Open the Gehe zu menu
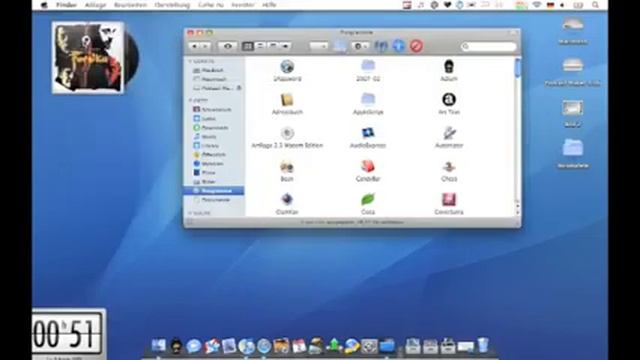This screenshot has height=360, width=640. click(x=211, y=5)
